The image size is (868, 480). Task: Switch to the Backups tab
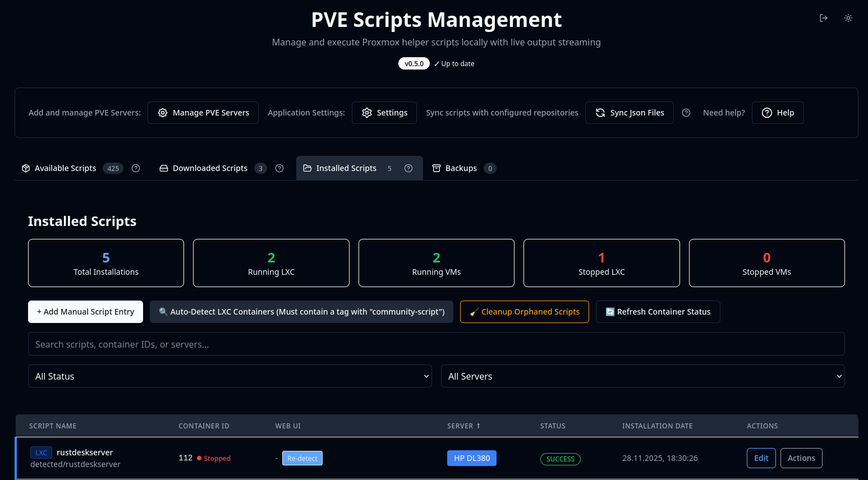tap(461, 168)
